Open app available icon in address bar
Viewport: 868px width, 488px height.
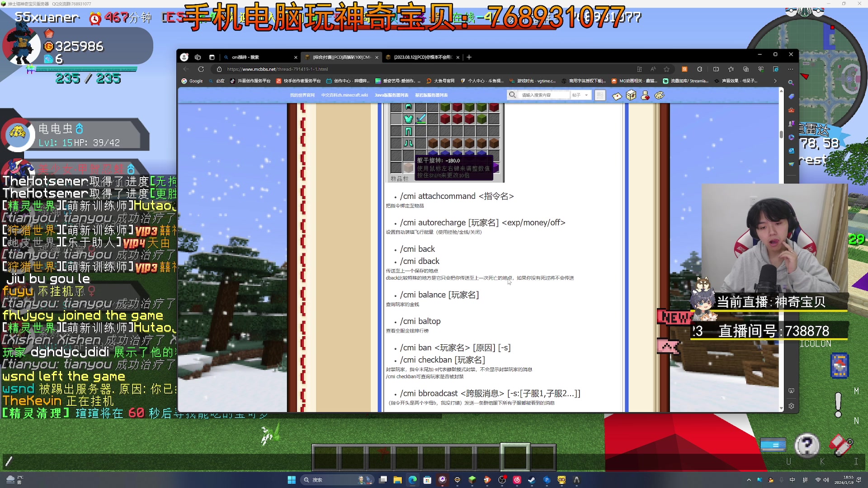639,69
